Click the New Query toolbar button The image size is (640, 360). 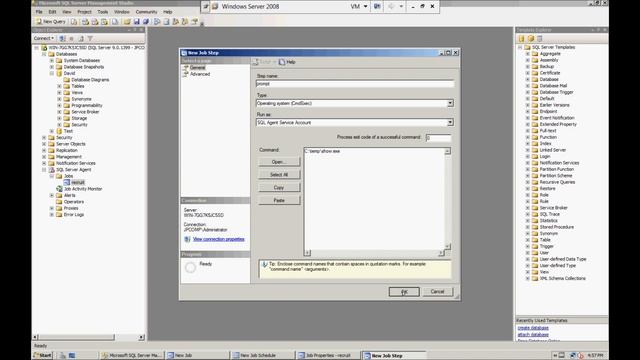[x=51, y=22]
